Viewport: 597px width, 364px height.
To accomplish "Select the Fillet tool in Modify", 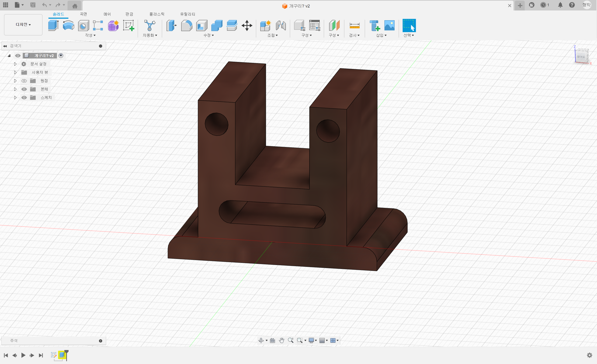I will tap(187, 25).
